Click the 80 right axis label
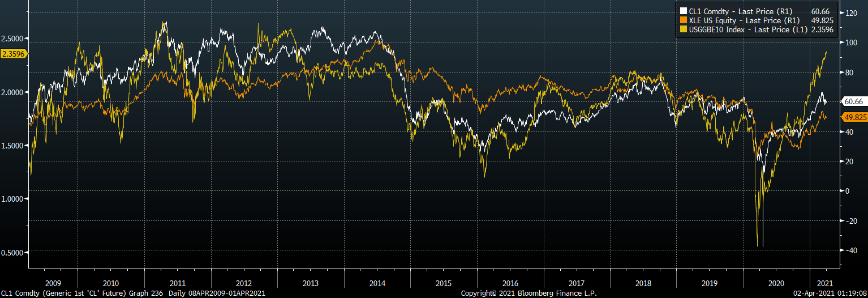The width and height of the screenshot is (868, 298). coord(849,73)
